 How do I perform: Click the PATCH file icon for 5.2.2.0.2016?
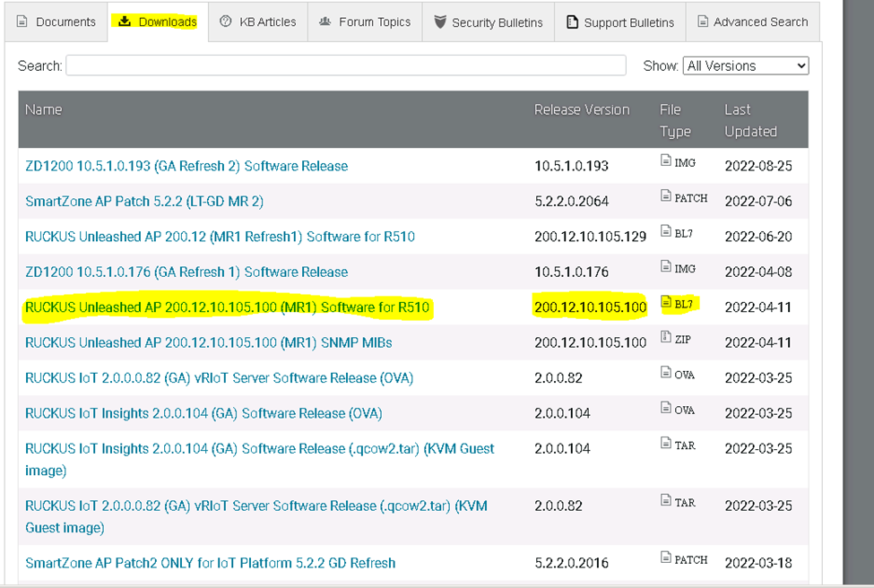pyautogui.click(x=665, y=557)
